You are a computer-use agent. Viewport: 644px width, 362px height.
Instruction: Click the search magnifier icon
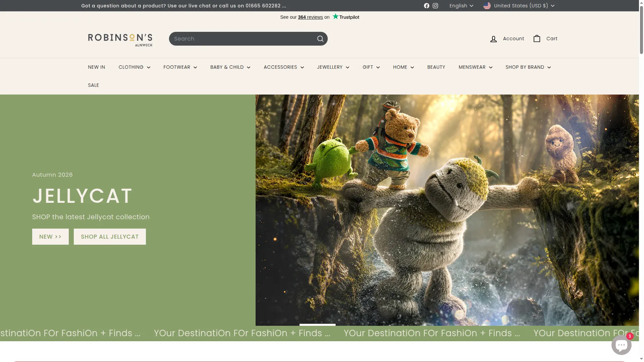(x=320, y=39)
